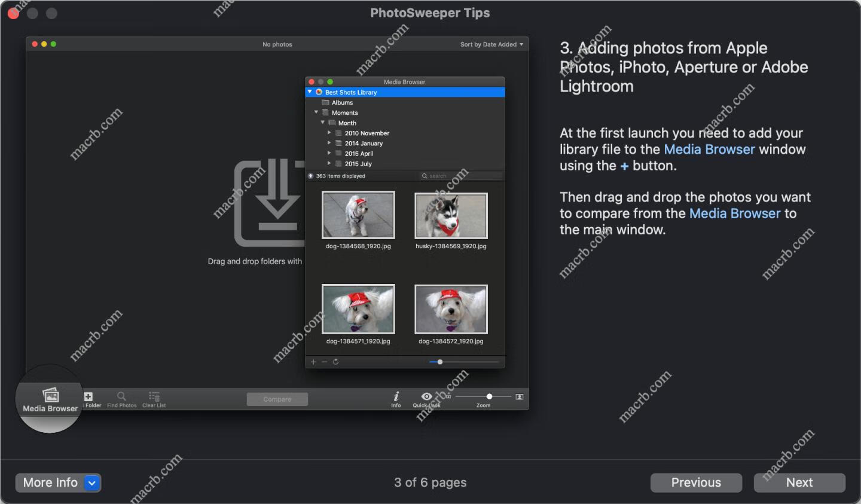The height and width of the screenshot is (504, 861).
Task: Go to the Previous tip page
Action: (x=696, y=482)
